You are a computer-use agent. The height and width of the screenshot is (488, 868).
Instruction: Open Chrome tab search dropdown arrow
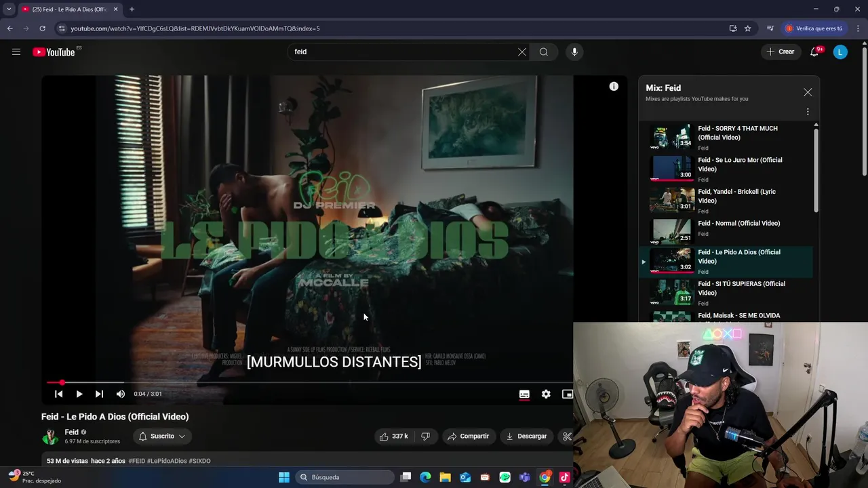click(x=9, y=9)
